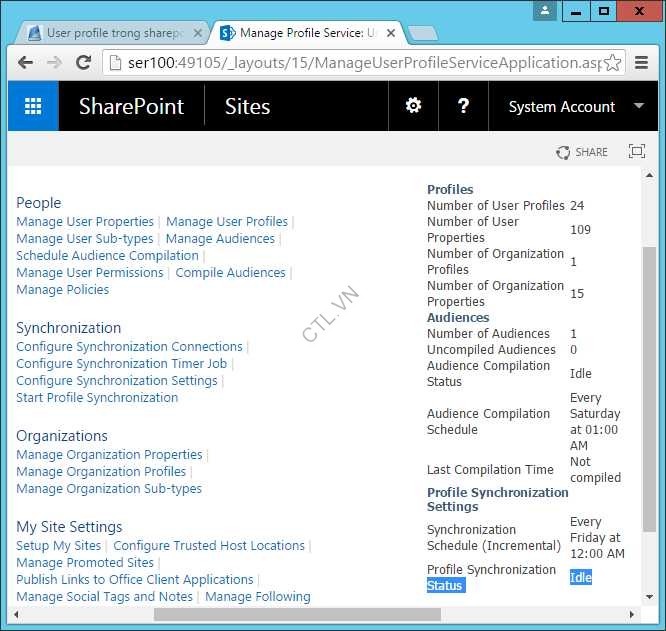
Task: Open a new browser tab
Action: point(423,33)
